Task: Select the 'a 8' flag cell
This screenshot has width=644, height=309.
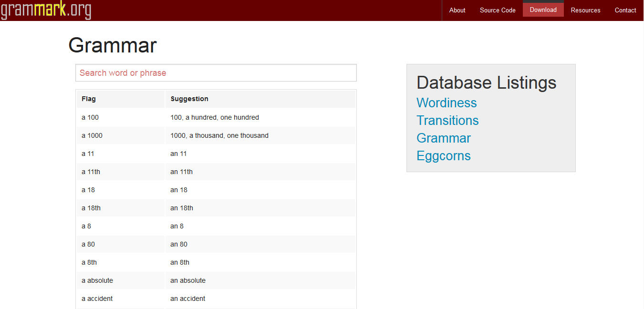Action: click(121, 226)
